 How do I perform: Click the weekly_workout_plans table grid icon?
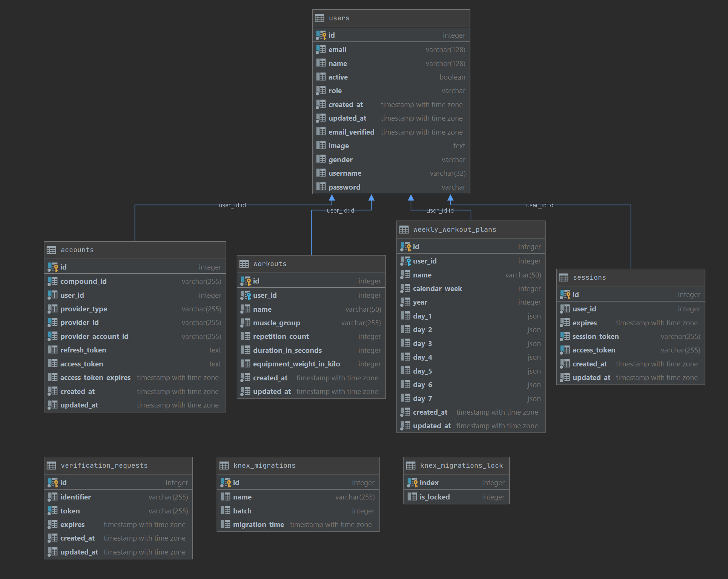coord(404,230)
